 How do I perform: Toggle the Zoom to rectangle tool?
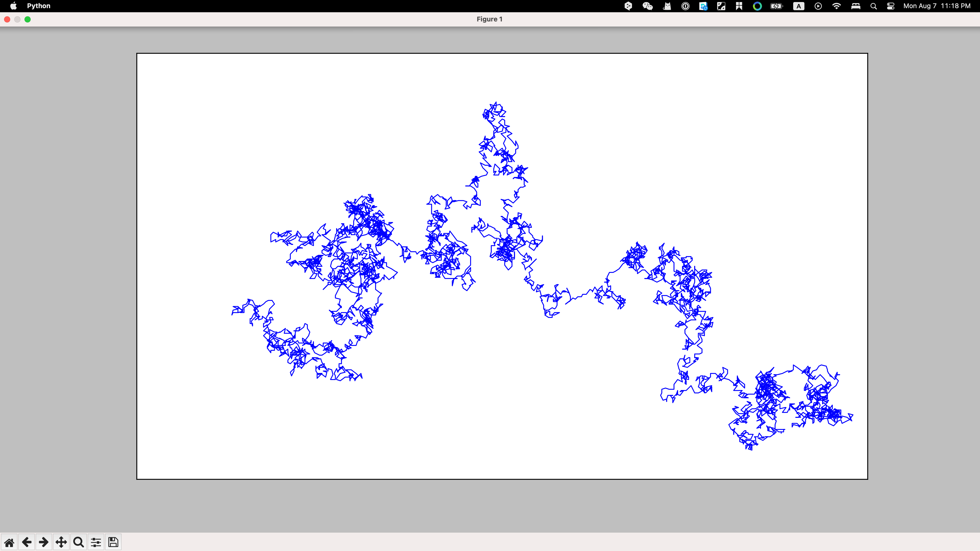click(x=78, y=542)
